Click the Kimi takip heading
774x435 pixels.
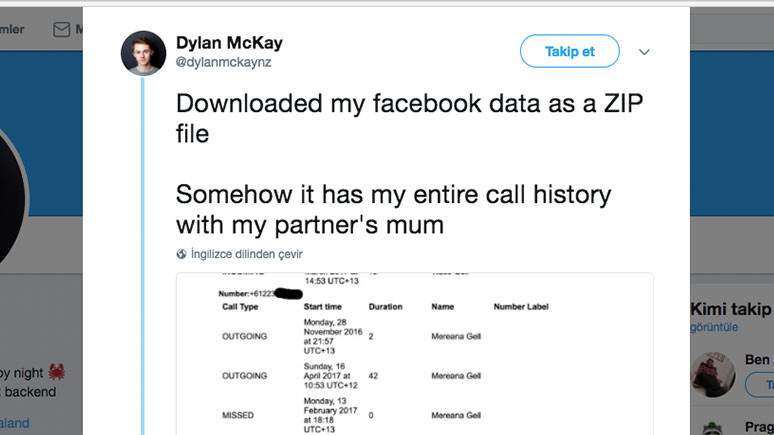click(730, 308)
